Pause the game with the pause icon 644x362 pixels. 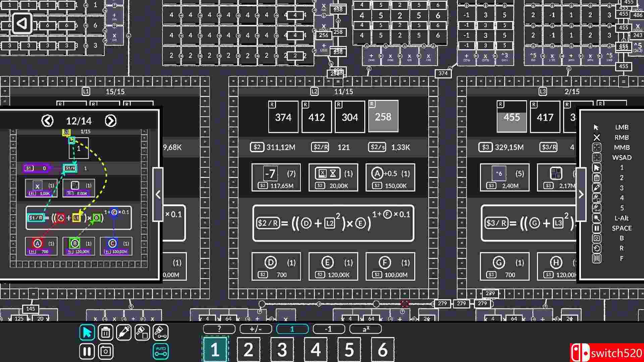click(86, 352)
